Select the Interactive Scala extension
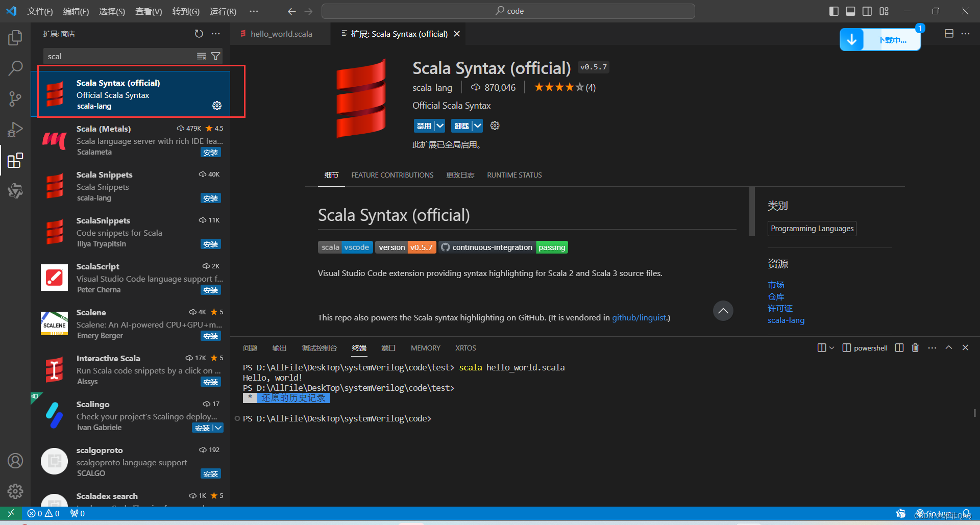Image resolution: width=980 pixels, height=525 pixels. coord(131,370)
